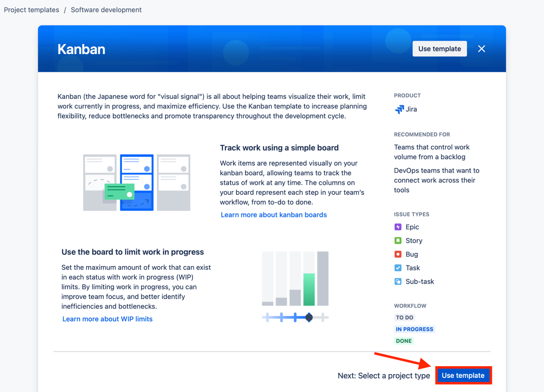The image size is (544, 392).
Task: Open the Software development breadcrumb
Action: [106, 10]
